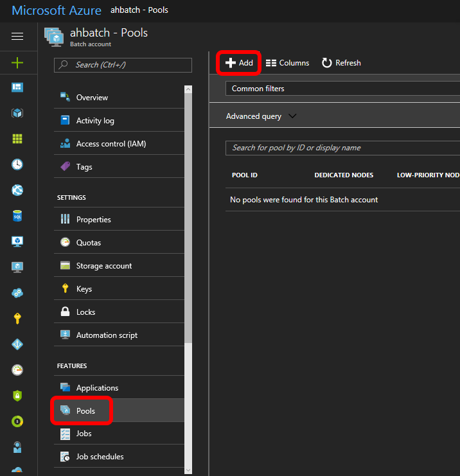Open Access control (IAM)

119,143
